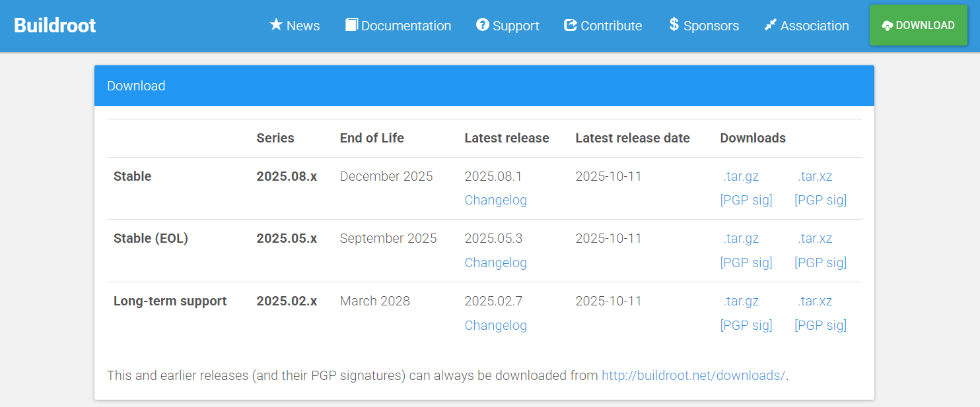Download .tar.xz for Long-term support 2025.02.x
The width and height of the screenshot is (980, 407).
(x=815, y=301)
